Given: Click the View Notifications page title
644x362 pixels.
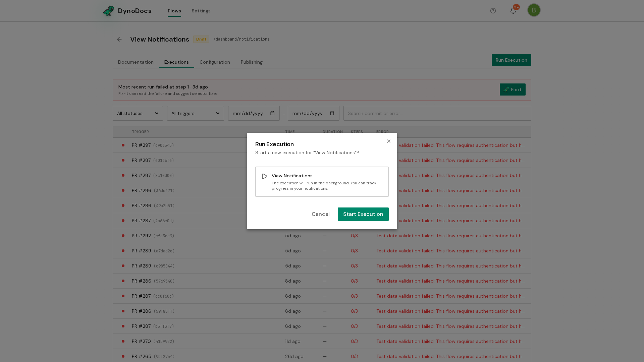Looking at the screenshot, I should click(x=160, y=39).
